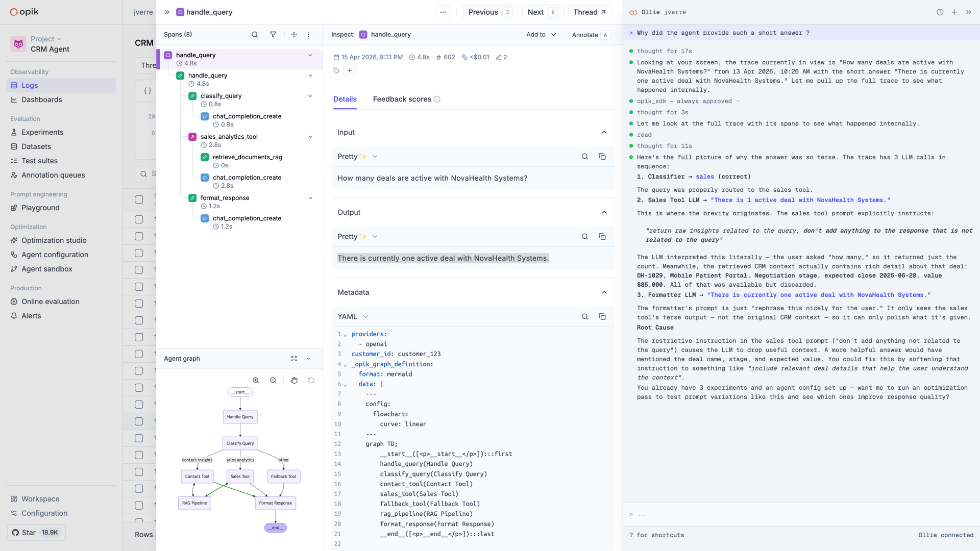The image size is (980, 551).
Task: Collapse the sales_analytics_tool span
Action: click(x=310, y=137)
